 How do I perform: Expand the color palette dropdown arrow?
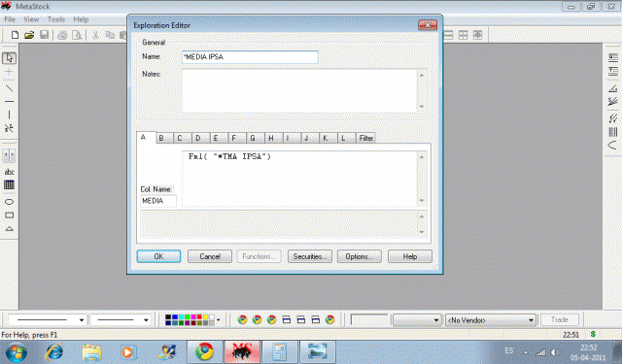[x=218, y=320]
